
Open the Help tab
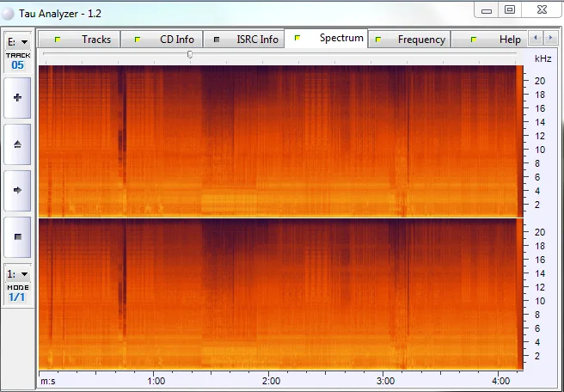point(489,40)
